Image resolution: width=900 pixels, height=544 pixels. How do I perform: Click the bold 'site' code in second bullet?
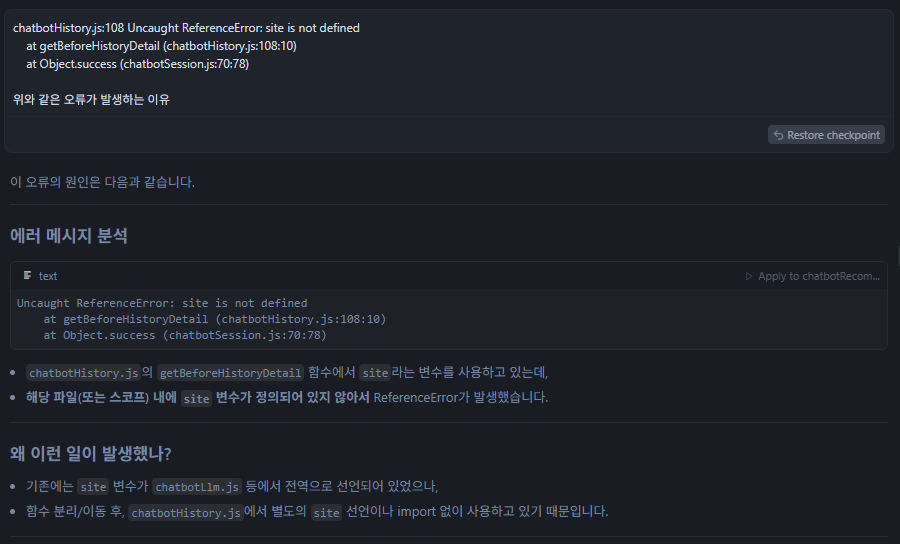click(x=196, y=398)
